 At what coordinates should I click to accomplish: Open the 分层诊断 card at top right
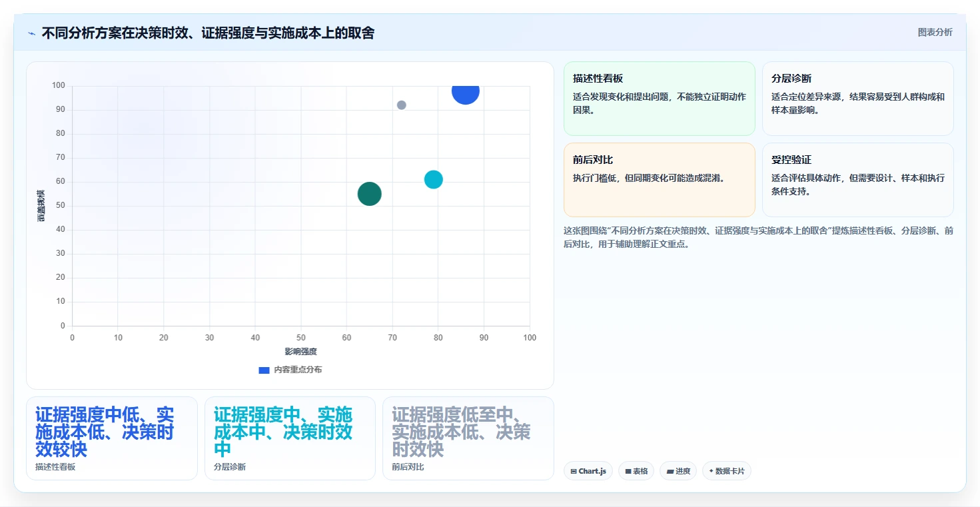(857, 99)
